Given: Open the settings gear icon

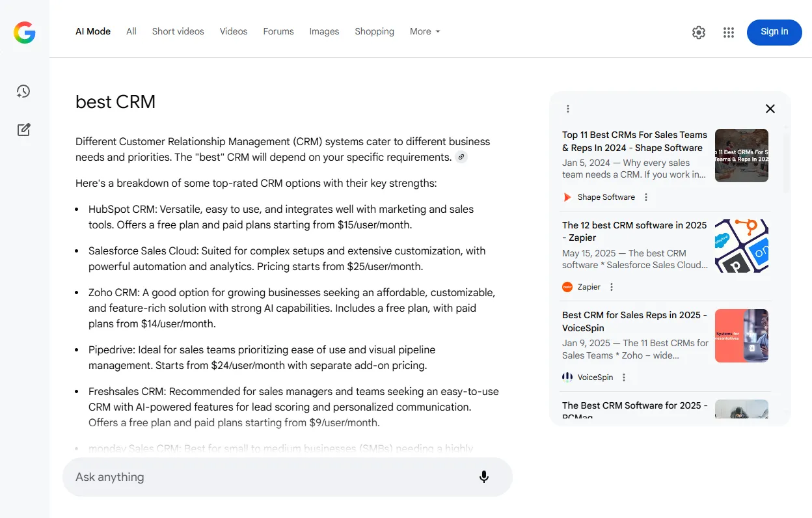Looking at the screenshot, I should [x=699, y=33].
